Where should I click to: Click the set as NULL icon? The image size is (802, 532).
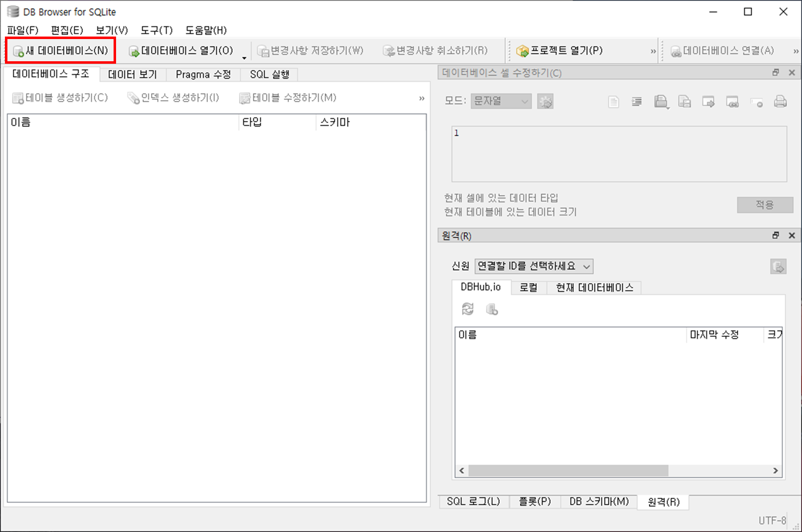coord(757,102)
